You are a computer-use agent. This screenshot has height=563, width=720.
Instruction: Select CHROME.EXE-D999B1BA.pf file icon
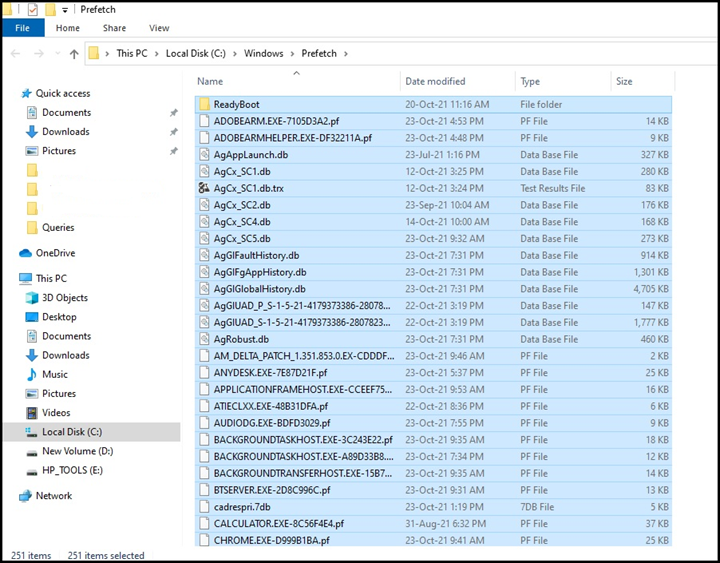[x=204, y=540]
